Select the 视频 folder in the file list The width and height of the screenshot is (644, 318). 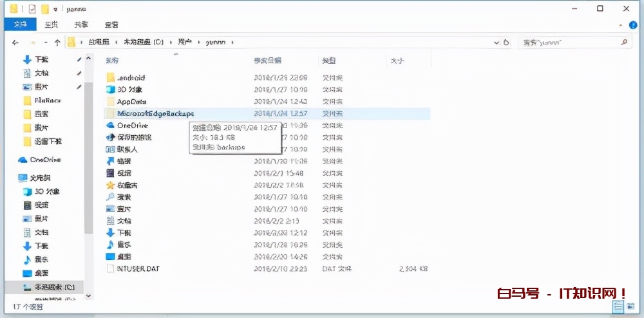(118, 173)
